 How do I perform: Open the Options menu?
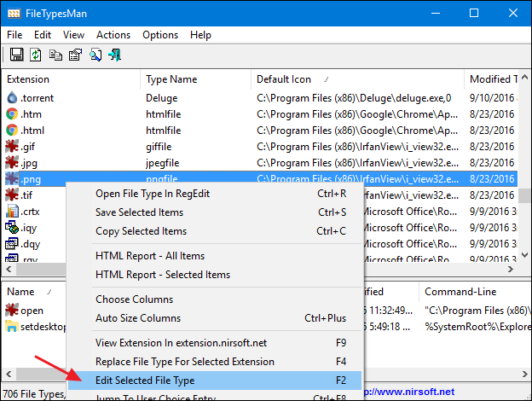(159, 35)
